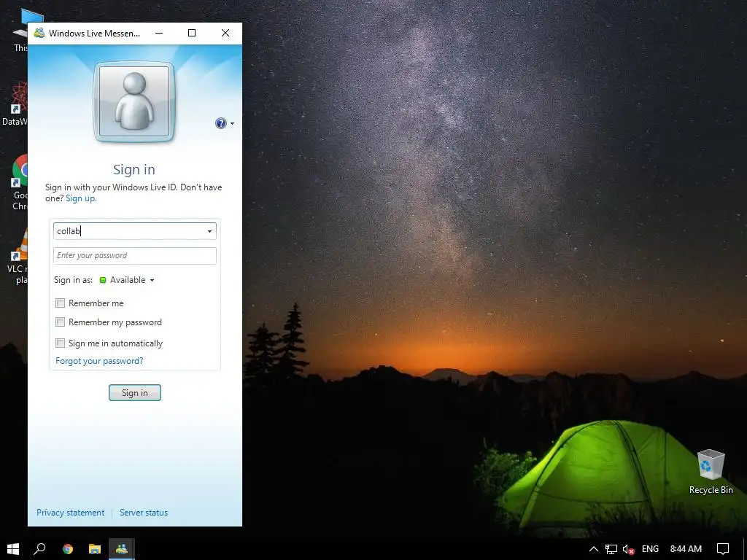
Task: Click the Enter your password field
Action: click(135, 256)
